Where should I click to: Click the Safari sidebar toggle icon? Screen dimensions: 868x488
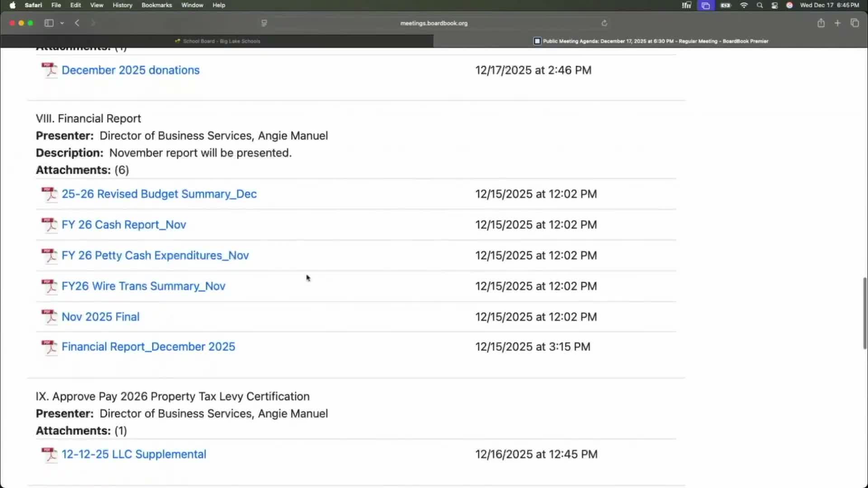(x=49, y=23)
